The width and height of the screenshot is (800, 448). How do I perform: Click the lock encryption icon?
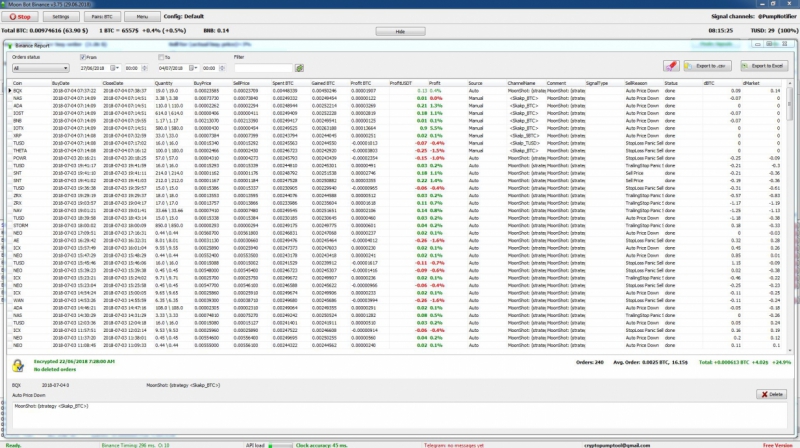point(18,365)
